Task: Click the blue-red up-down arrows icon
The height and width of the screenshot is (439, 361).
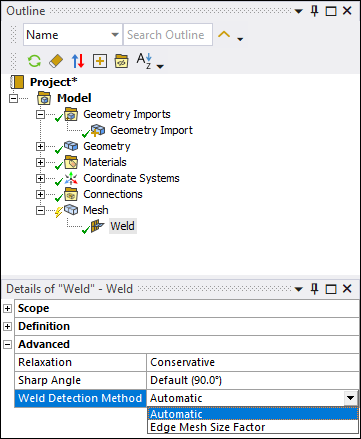Action: coord(78,61)
